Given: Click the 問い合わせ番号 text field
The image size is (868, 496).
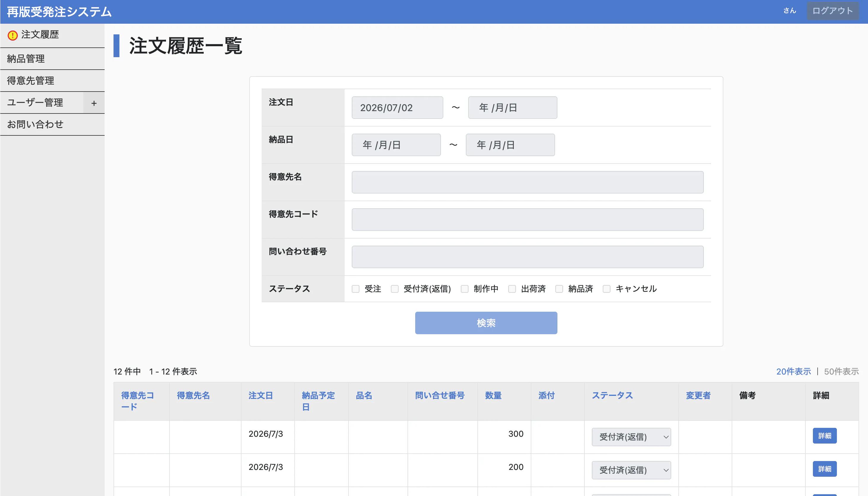Looking at the screenshot, I should point(527,257).
